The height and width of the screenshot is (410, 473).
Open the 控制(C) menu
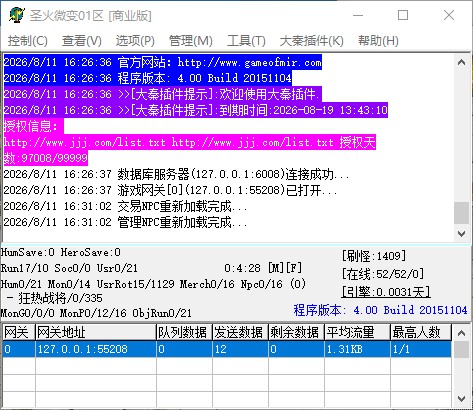pyautogui.click(x=28, y=41)
